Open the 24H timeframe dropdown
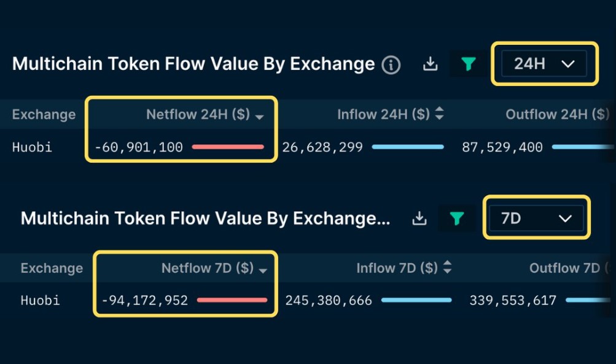616x364 pixels. (x=544, y=64)
